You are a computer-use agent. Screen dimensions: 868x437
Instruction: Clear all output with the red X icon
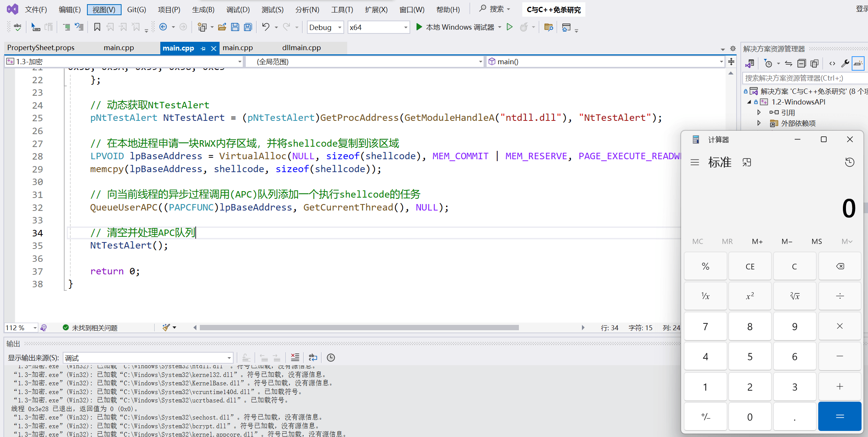295,357
